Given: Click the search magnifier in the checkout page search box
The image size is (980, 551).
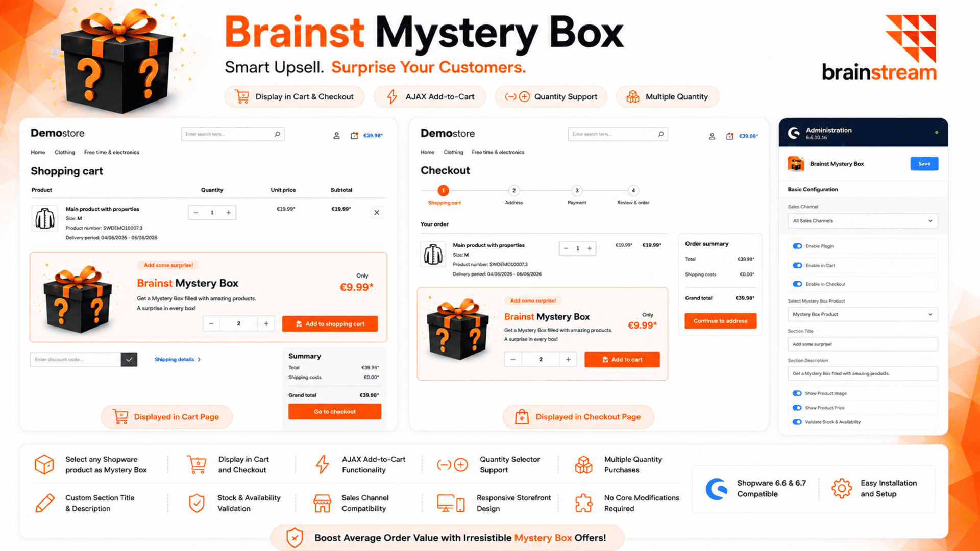Looking at the screenshot, I should pos(661,134).
